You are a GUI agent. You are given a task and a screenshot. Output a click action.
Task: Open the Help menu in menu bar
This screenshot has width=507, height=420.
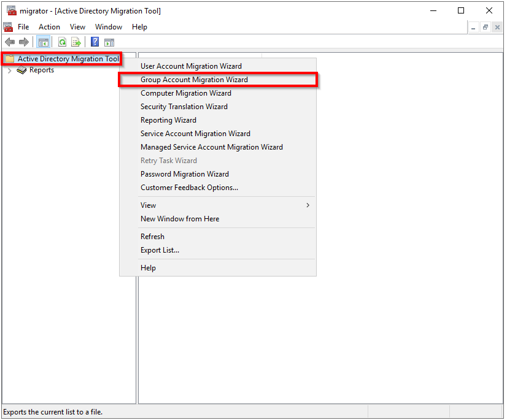tap(139, 27)
